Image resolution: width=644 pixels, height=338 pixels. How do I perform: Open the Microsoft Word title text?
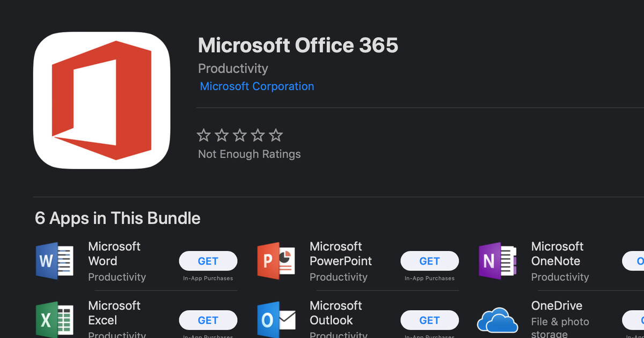click(114, 254)
